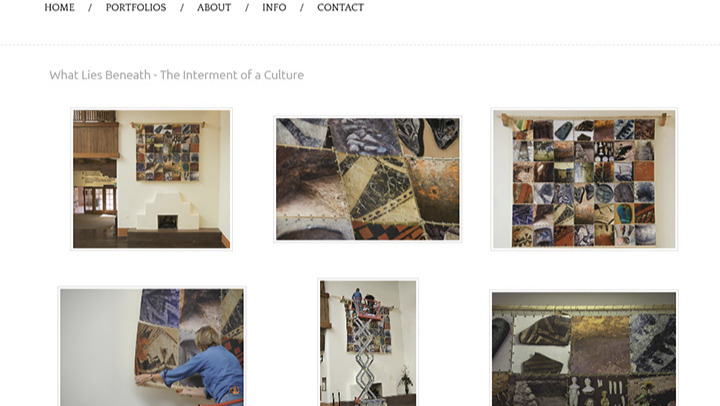Go to the HOME page
This screenshot has height=406, width=720.
[59, 7]
